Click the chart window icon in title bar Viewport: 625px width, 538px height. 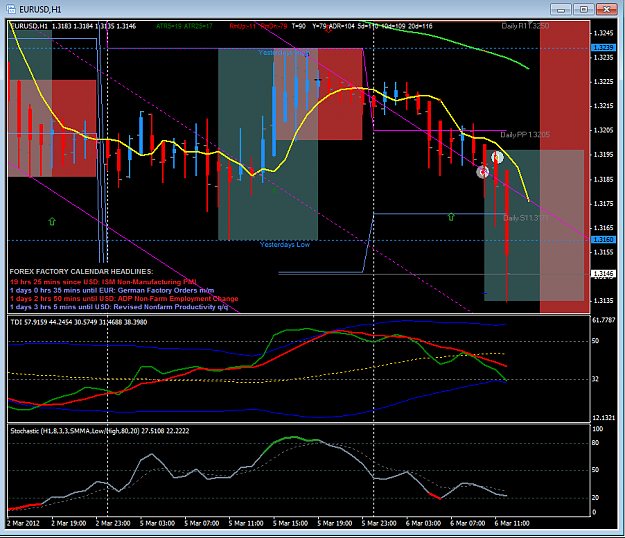[x=11, y=9]
